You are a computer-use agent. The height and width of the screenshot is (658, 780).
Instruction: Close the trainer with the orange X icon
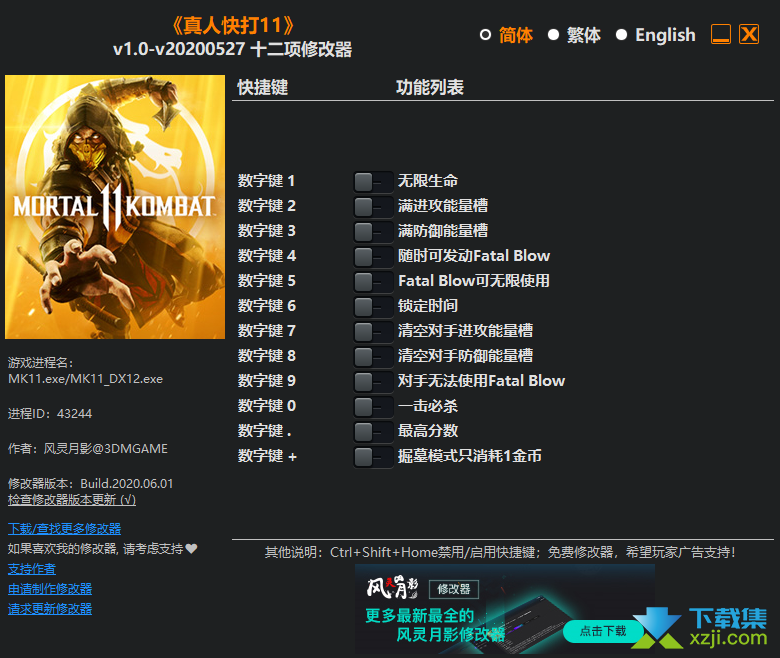pos(749,35)
